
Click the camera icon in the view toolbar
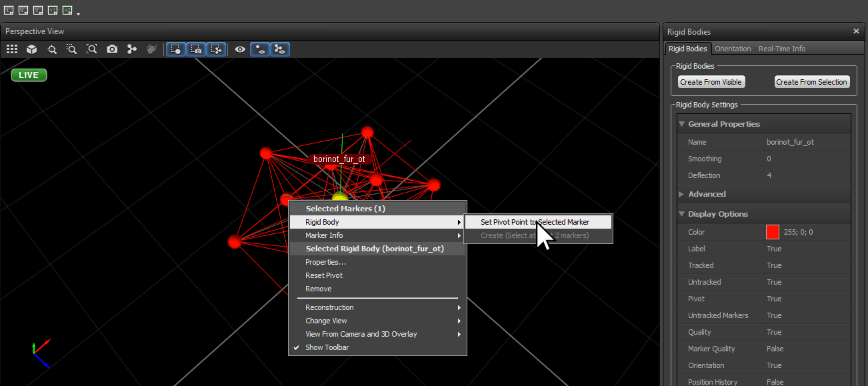(112, 49)
